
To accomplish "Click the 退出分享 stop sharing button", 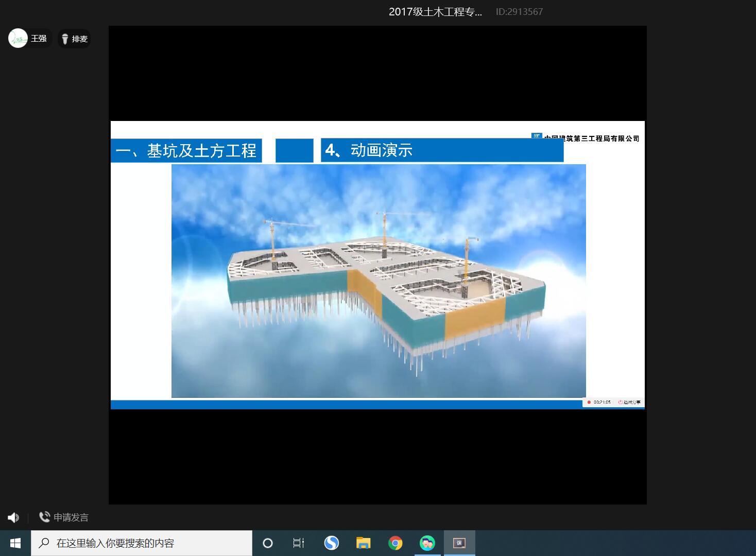I will 629,402.
